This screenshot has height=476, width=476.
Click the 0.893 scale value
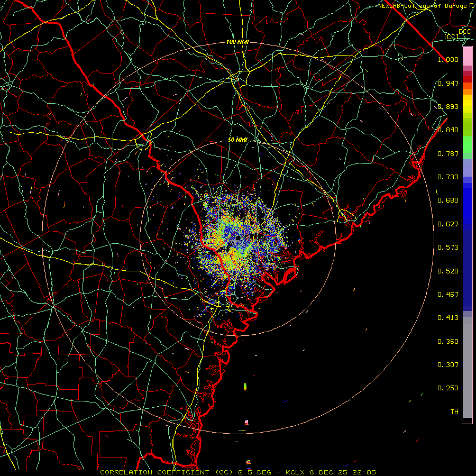click(x=448, y=106)
